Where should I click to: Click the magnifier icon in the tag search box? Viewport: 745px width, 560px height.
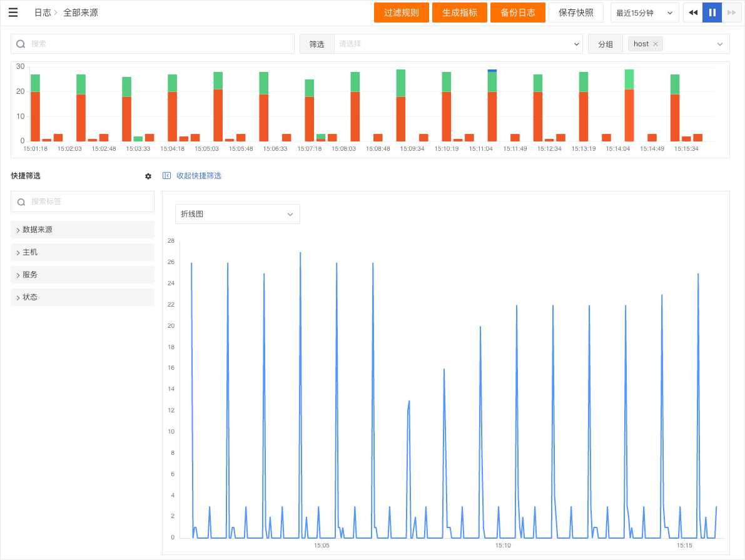[x=21, y=202]
